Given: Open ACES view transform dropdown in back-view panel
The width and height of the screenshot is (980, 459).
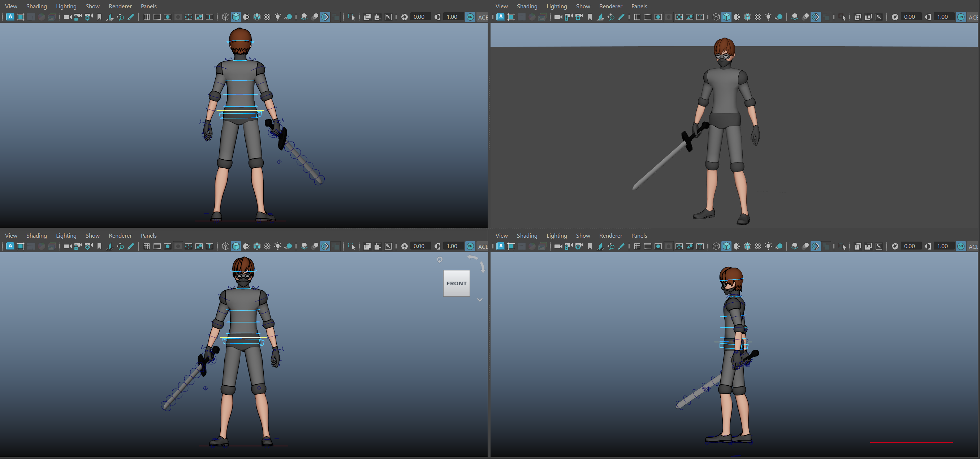Looking at the screenshot, I should pyautogui.click(x=482, y=17).
